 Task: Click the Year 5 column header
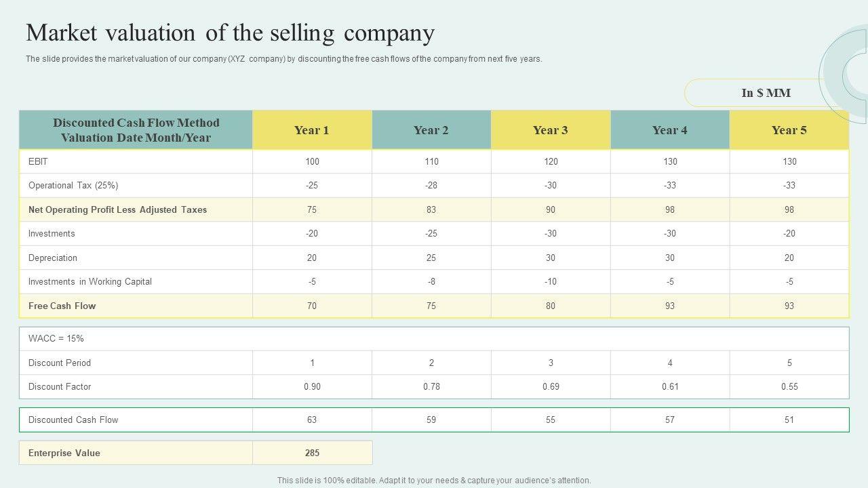(x=789, y=130)
